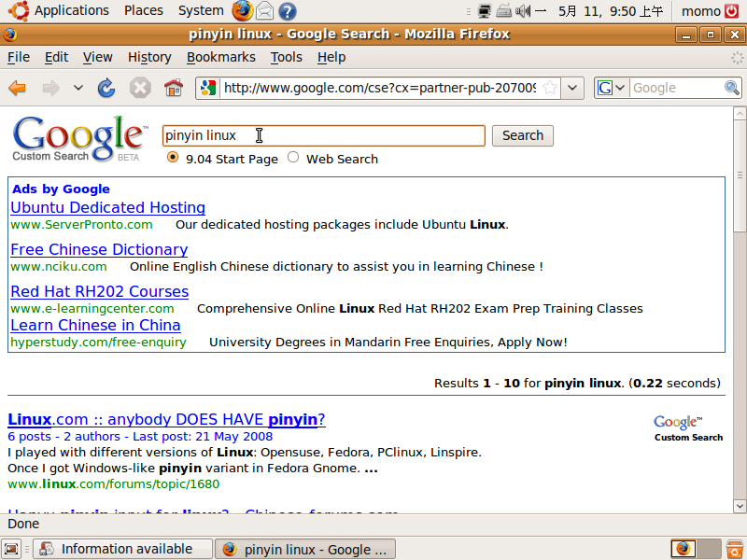The width and height of the screenshot is (747, 560).
Task: Expand the back/forward history dropdown arrow
Action: [78, 89]
